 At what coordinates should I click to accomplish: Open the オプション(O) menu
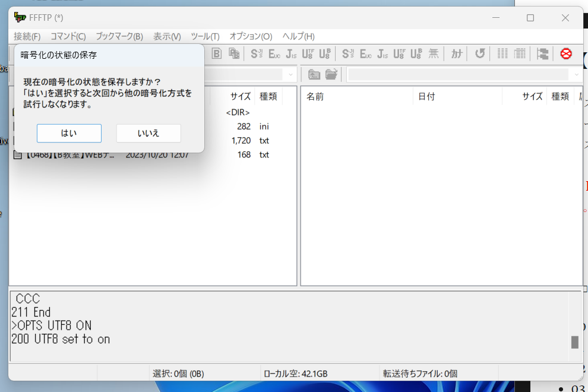(x=251, y=36)
